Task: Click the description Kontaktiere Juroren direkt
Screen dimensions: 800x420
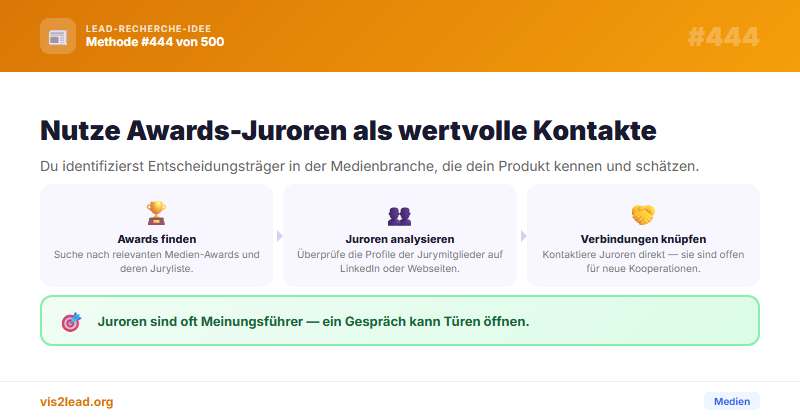Action: tap(643, 261)
